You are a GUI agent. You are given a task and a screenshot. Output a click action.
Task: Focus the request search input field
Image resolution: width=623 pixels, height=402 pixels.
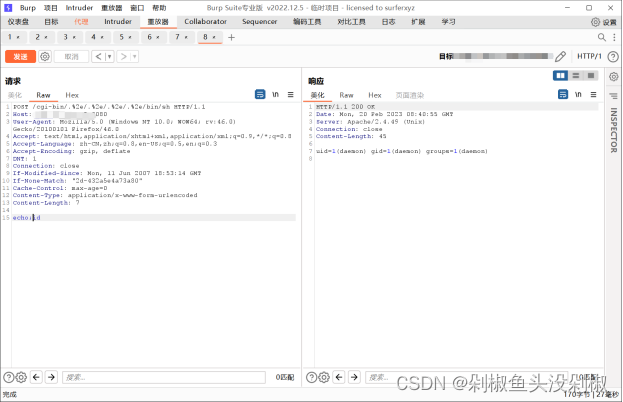pyautogui.click(x=164, y=377)
